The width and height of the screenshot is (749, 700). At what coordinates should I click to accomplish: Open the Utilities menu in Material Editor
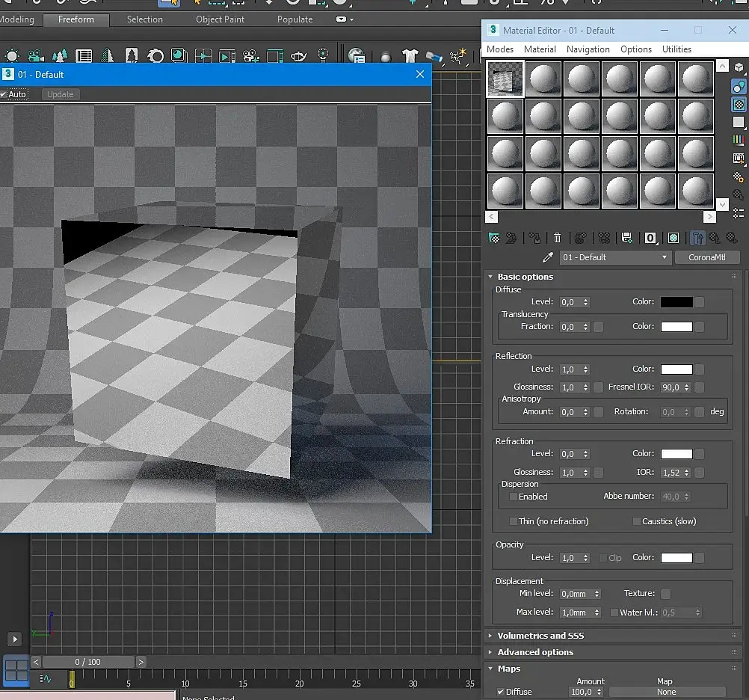pos(676,49)
